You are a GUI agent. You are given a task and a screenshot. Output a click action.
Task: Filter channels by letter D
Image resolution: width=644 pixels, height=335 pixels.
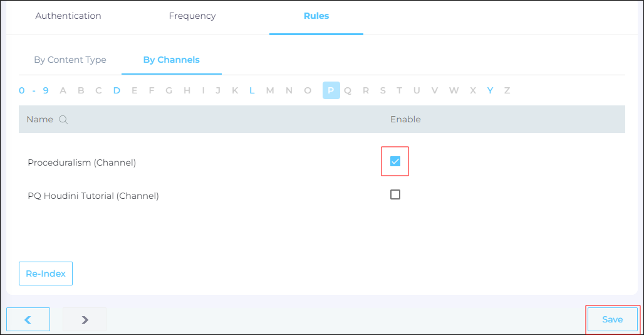click(x=117, y=90)
